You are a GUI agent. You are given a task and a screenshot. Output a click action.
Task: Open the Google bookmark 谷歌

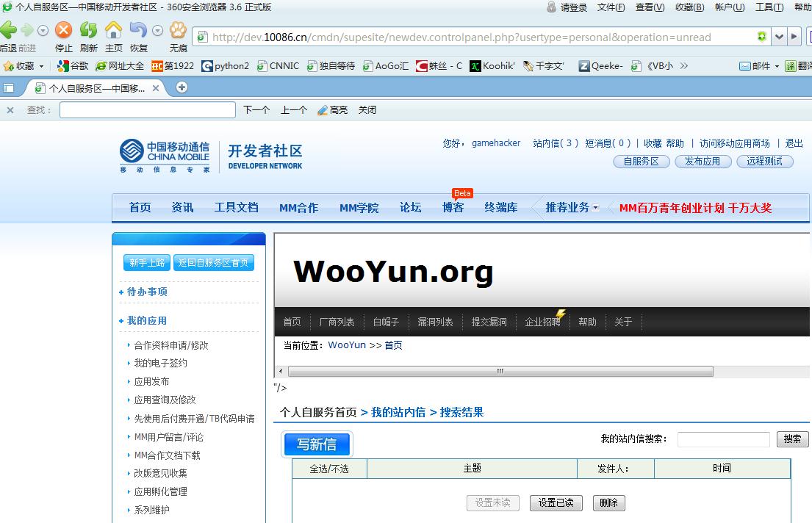click(x=73, y=66)
